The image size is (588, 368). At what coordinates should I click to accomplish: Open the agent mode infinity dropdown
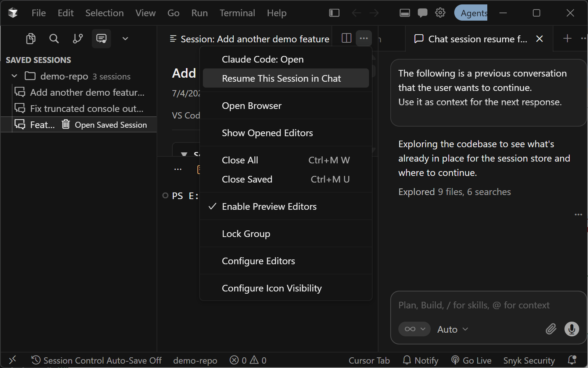coord(415,329)
